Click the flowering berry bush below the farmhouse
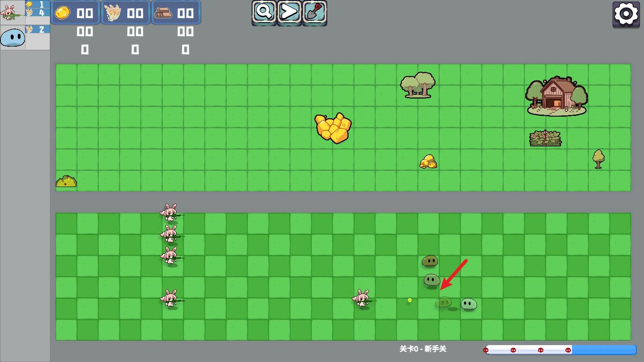644x362 pixels. click(x=545, y=139)
